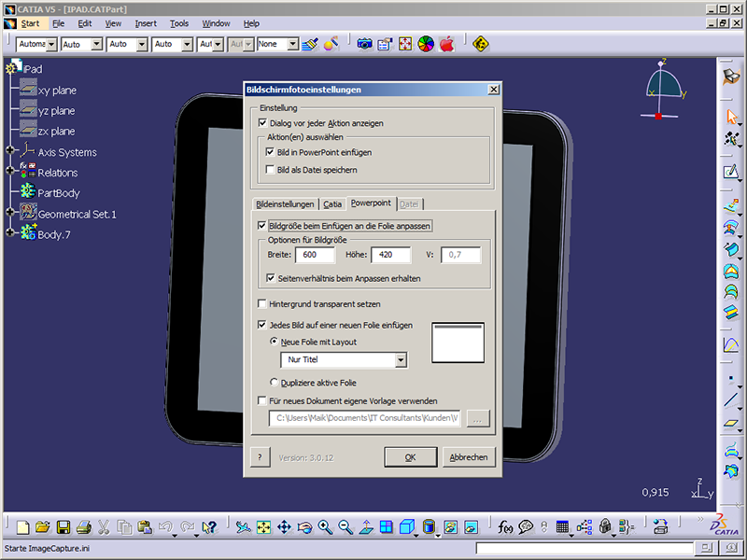This screenshot has width=747, height=560.
Task: Select the Rotate view tool
Action: (304, 527)
